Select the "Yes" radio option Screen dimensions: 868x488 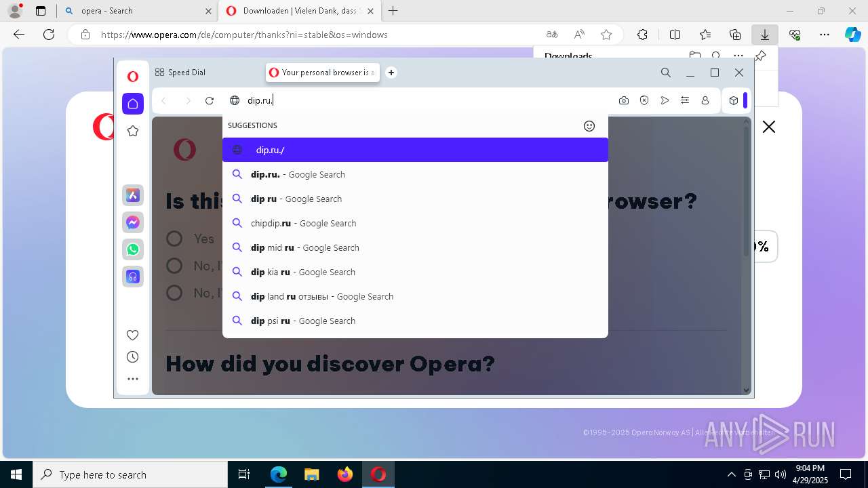click(174, 239)
